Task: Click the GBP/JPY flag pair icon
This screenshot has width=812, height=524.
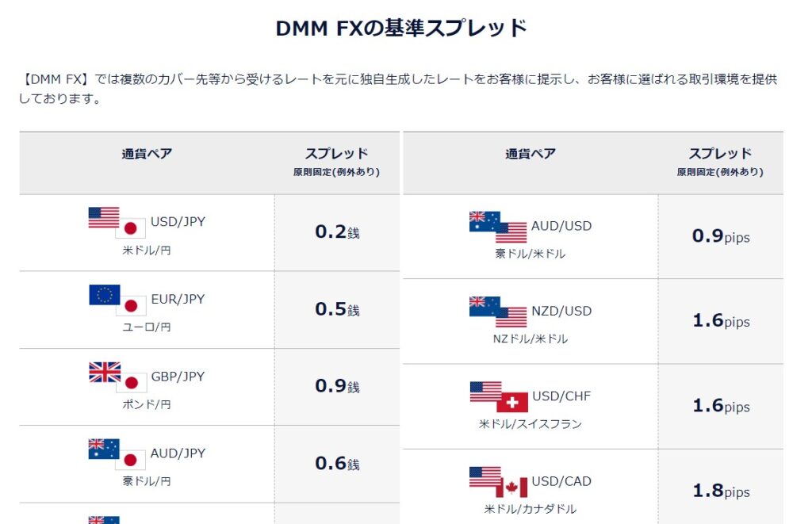Action: (117, 377)
